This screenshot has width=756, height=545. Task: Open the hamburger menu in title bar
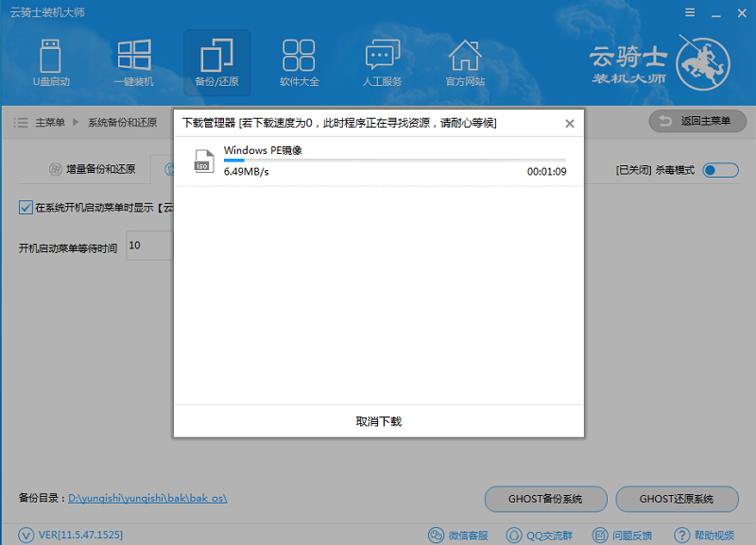coord(690,13)
